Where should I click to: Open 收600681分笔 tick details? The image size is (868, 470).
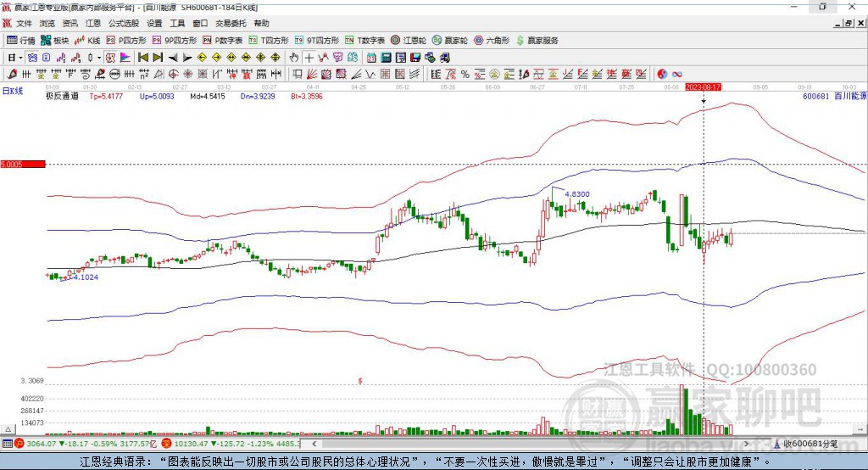coord(805,444)
